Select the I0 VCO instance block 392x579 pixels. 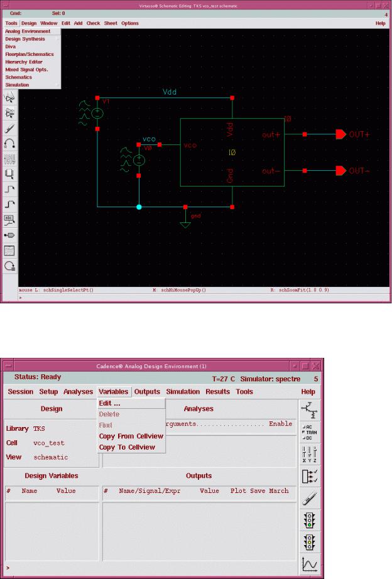pos(232,152)
